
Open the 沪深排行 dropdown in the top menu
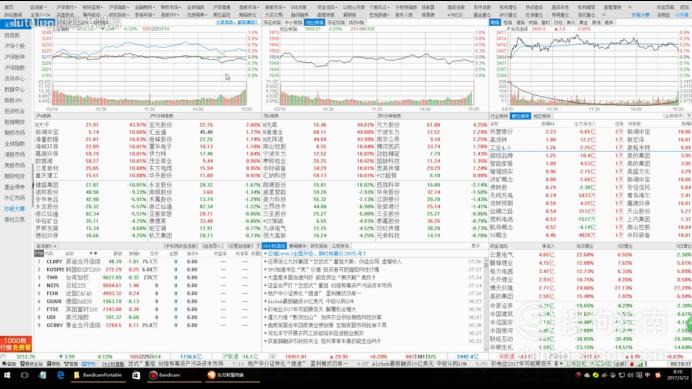click(x=66, y=8)
